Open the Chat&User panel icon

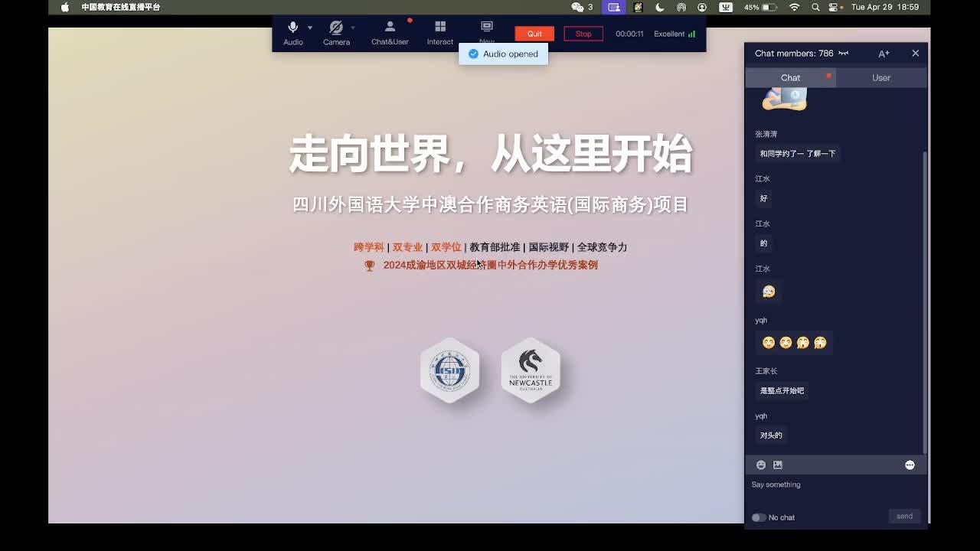tap(390, 27)
